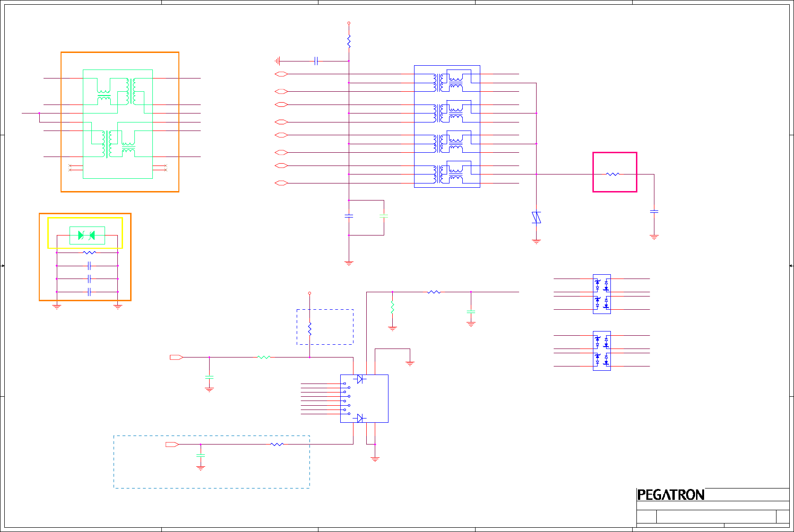
Task: Select the green capacitor below the red input port
Action: pos(209,377)
